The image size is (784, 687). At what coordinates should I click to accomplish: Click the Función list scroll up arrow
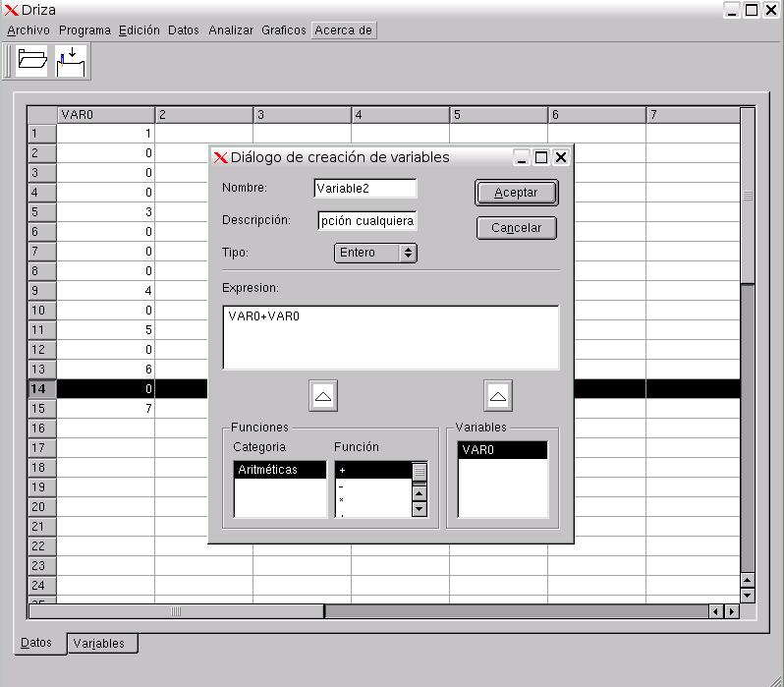point(419,493)
